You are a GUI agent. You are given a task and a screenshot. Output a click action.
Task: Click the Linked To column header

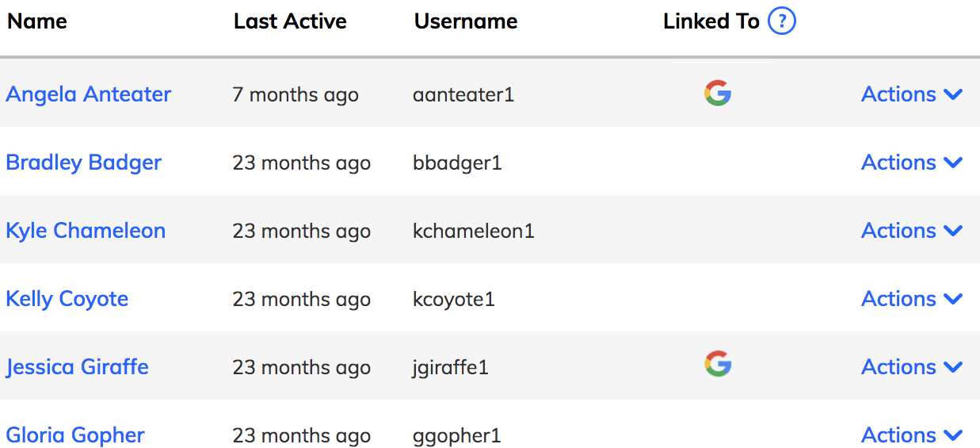[711, 21]
